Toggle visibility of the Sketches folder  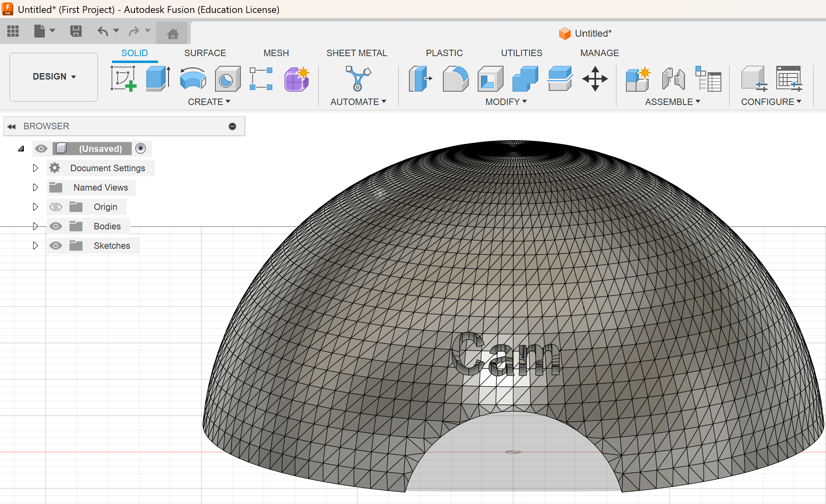tap(55, 245)
